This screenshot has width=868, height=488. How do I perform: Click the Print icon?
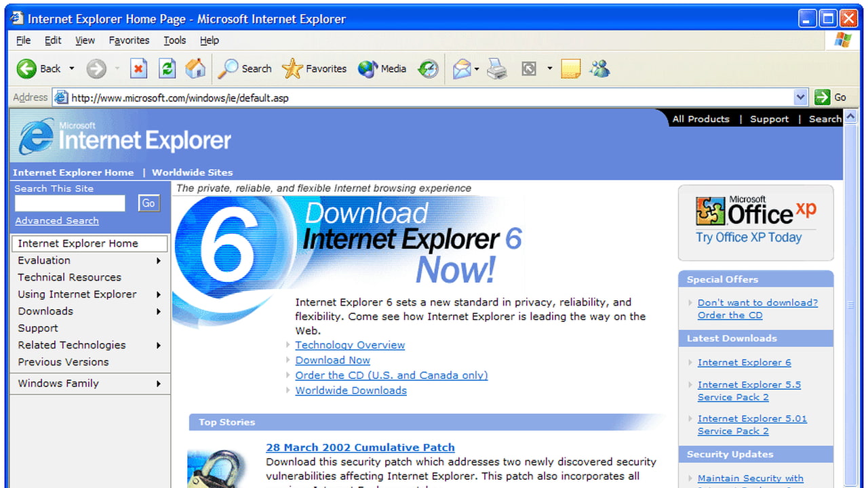(497, 68)
